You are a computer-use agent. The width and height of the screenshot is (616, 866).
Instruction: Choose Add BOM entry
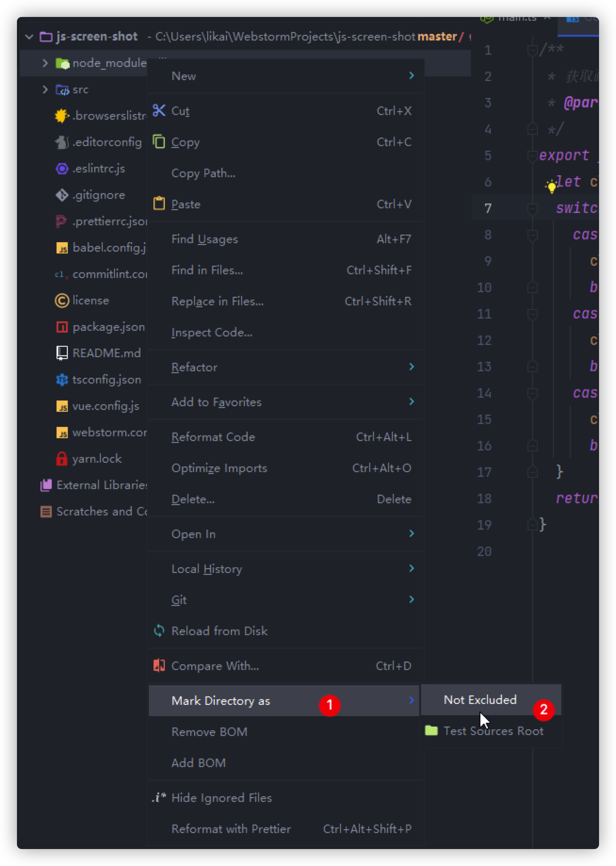pos(286,763)
